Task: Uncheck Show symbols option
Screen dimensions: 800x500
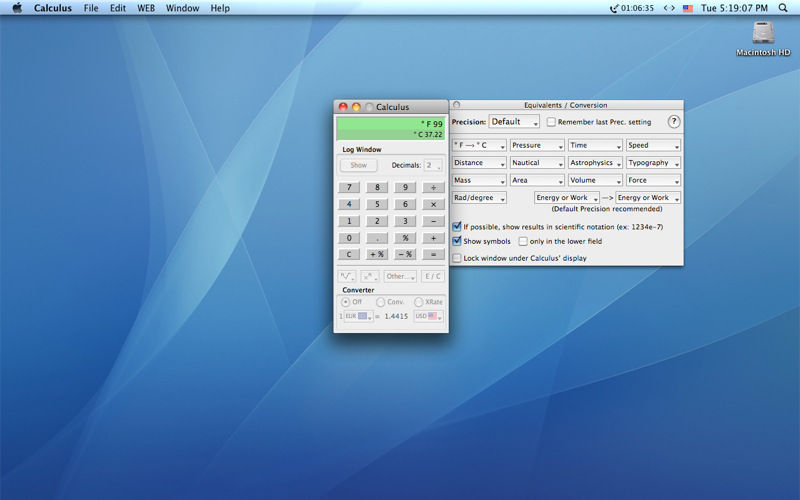Action: click(457, 241)
